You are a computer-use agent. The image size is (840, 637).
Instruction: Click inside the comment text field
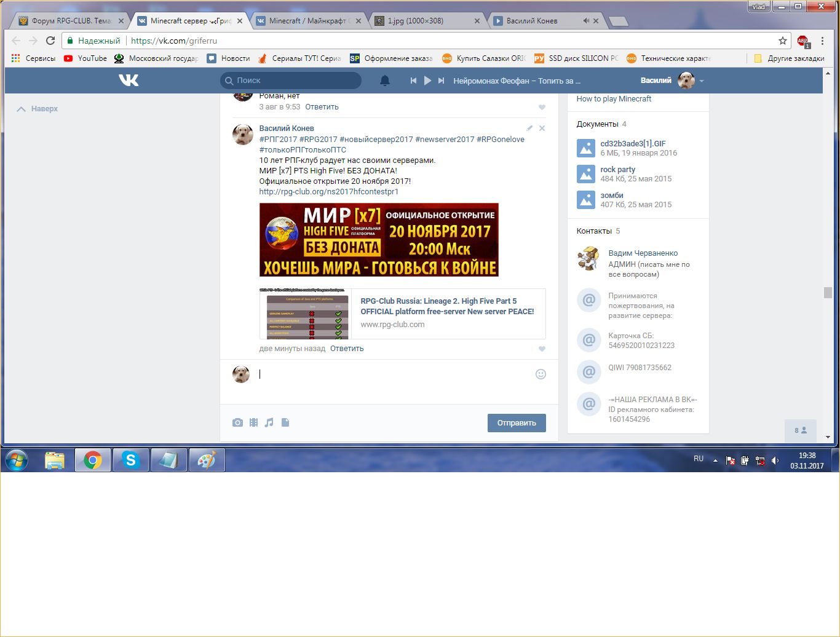click(x=394, y=374)
